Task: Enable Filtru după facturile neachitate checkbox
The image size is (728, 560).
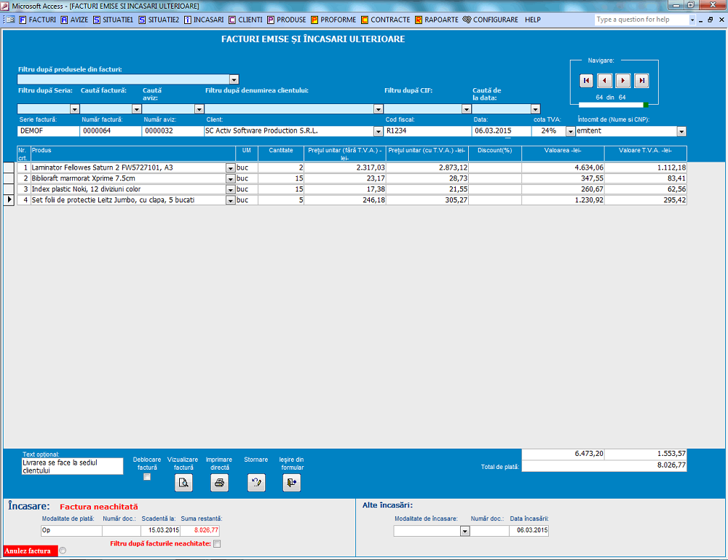Action: [217, 544]
